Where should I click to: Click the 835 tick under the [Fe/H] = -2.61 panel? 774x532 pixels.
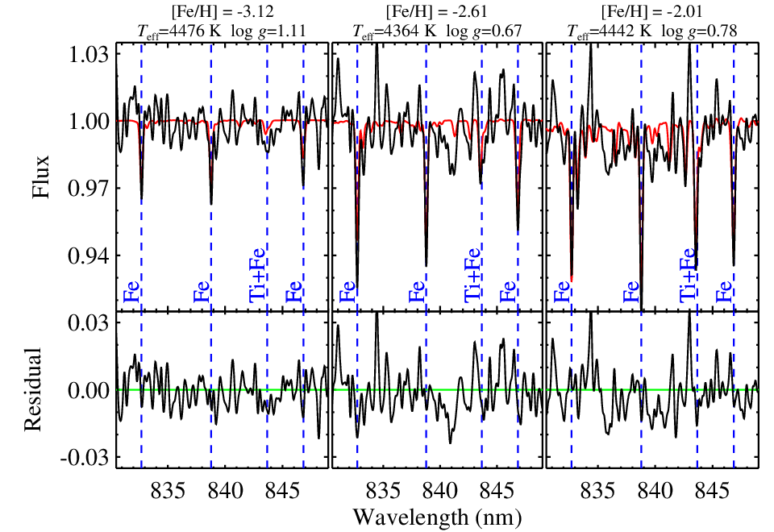click(384, 491)
